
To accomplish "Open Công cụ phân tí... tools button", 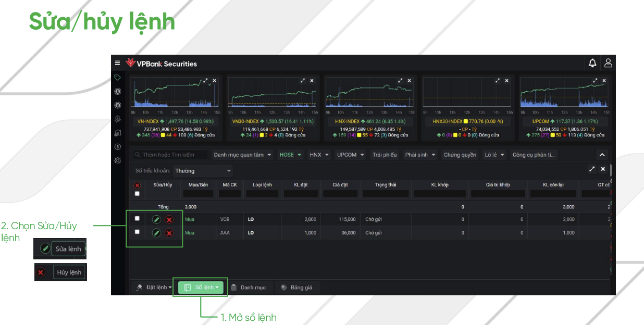I will [534, 155].
